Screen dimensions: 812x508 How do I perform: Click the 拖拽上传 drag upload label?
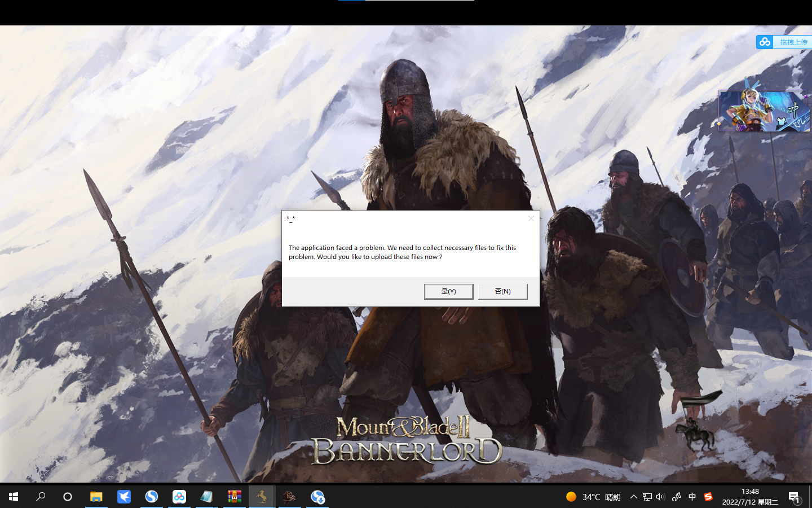point(793,42)
